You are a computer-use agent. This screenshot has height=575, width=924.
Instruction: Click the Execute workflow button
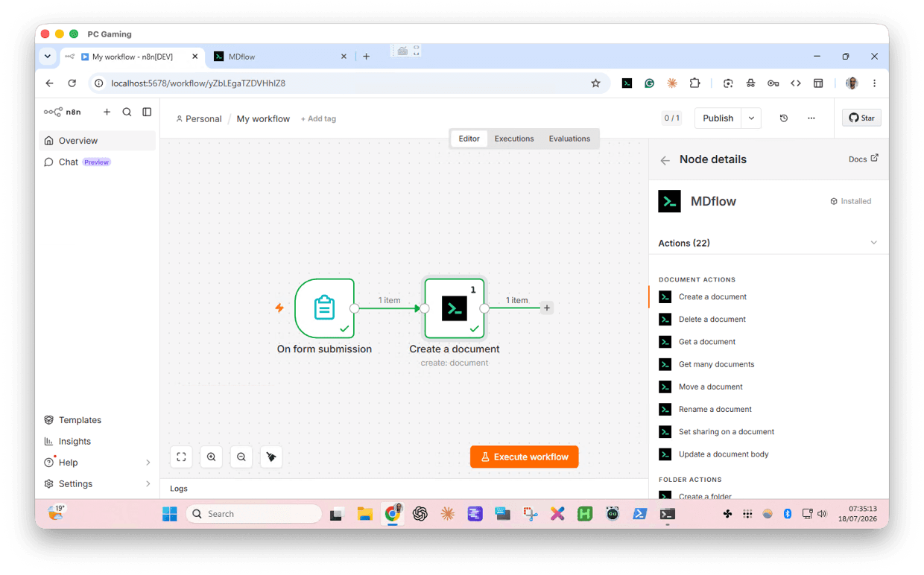pos(525,457)
